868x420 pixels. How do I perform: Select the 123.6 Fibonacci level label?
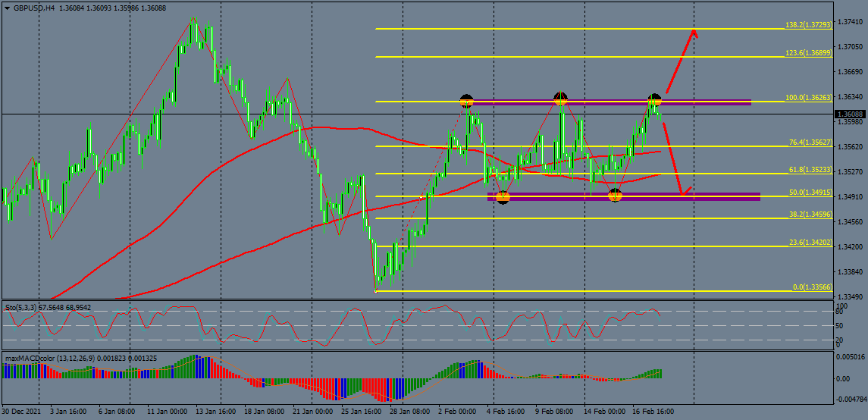pyautogui.click(x=809, y=53)
